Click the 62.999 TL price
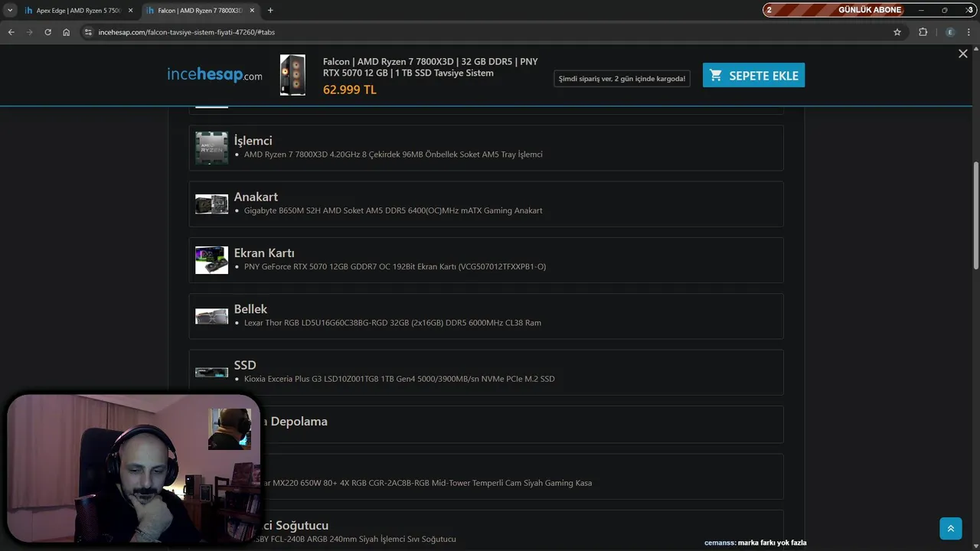Screen dimensions: 980x551 pos(350,90)
